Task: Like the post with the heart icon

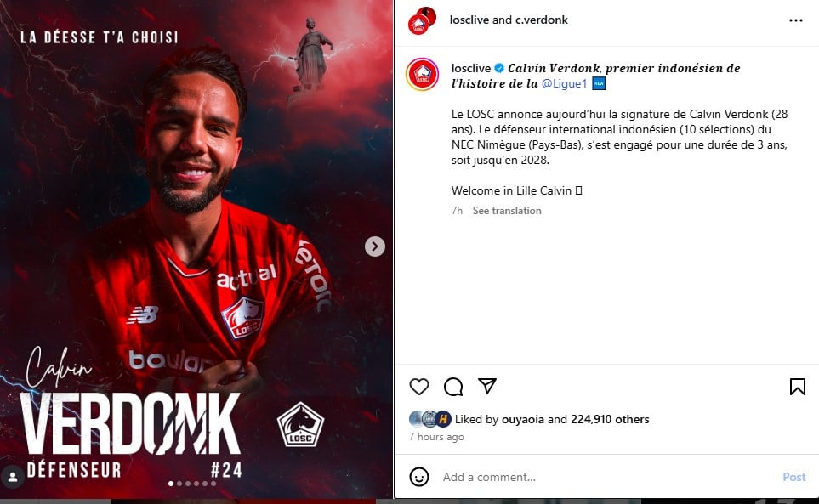Action: tap(419, 387)
